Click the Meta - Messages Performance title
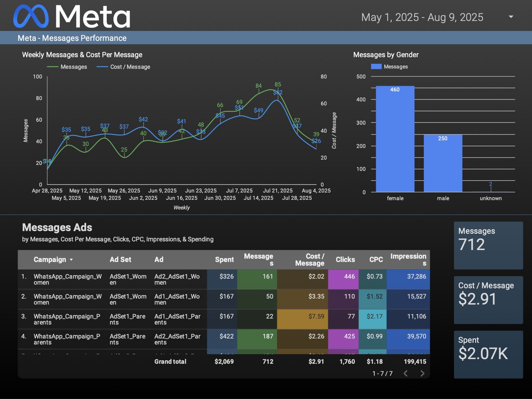This screenshot has height=399, width=532. (x=72, y=38)
